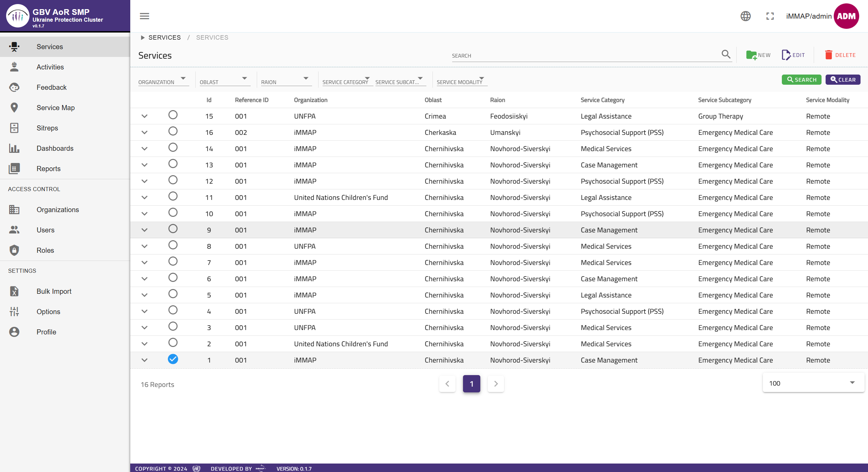Select the Activities icon in the sidebar
Screen dimensions: 868x472
pos(14,67)
